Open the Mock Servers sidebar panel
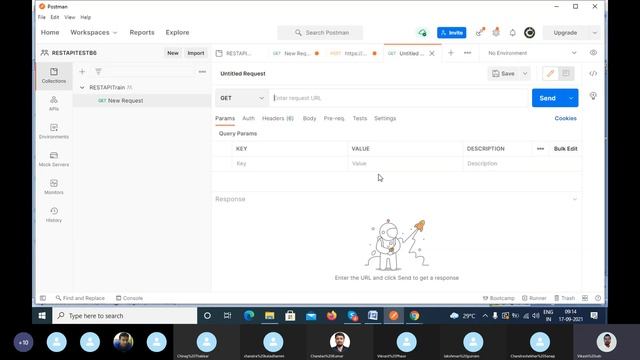Image resolution: width=640 pixels, height=360 pixels. (x=54, y=159)
